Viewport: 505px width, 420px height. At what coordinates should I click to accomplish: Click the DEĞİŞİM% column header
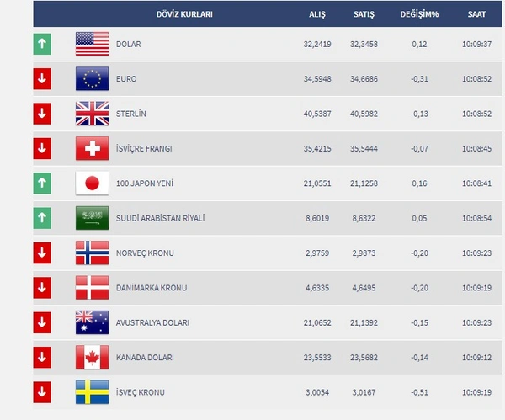[x=419, y=14]
